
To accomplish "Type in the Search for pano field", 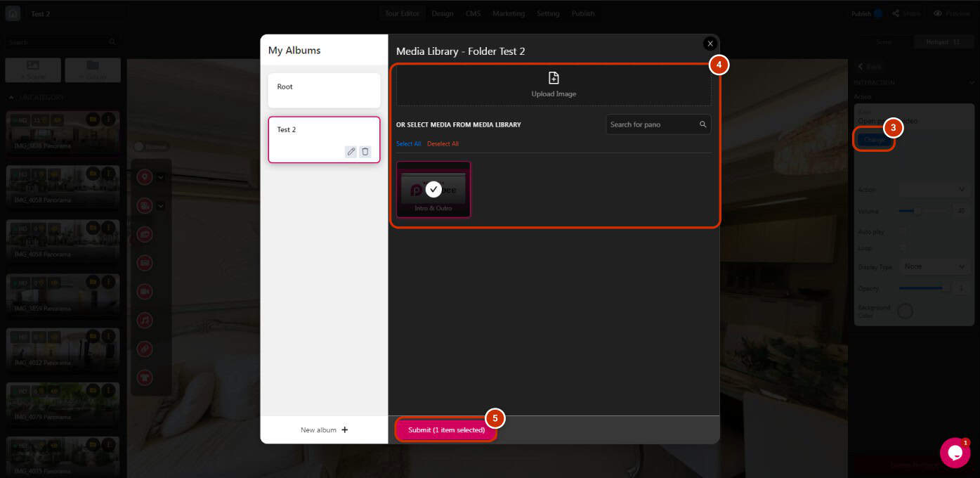I will coord(653,124).
